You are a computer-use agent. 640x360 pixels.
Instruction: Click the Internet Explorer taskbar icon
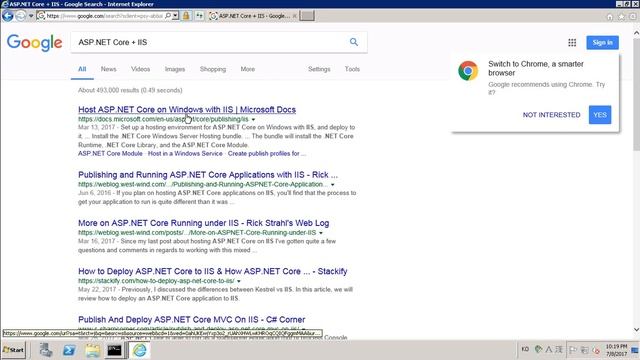coord(140,350)
